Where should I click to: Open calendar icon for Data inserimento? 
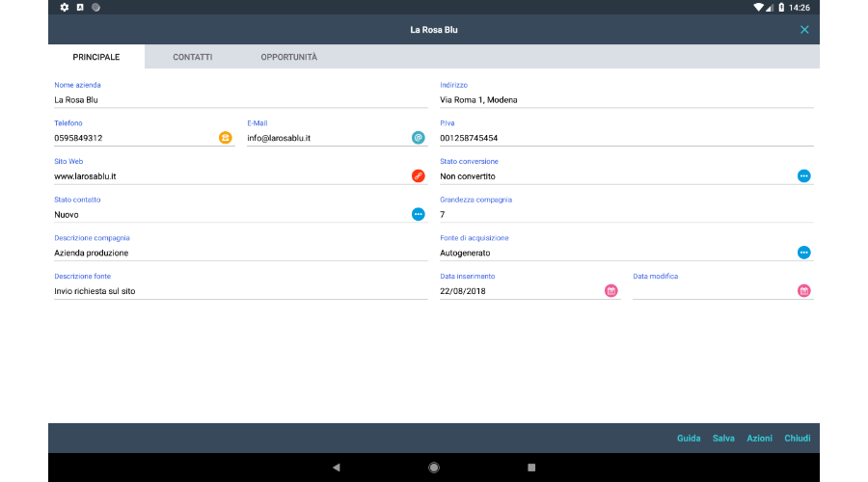(610, 290)
